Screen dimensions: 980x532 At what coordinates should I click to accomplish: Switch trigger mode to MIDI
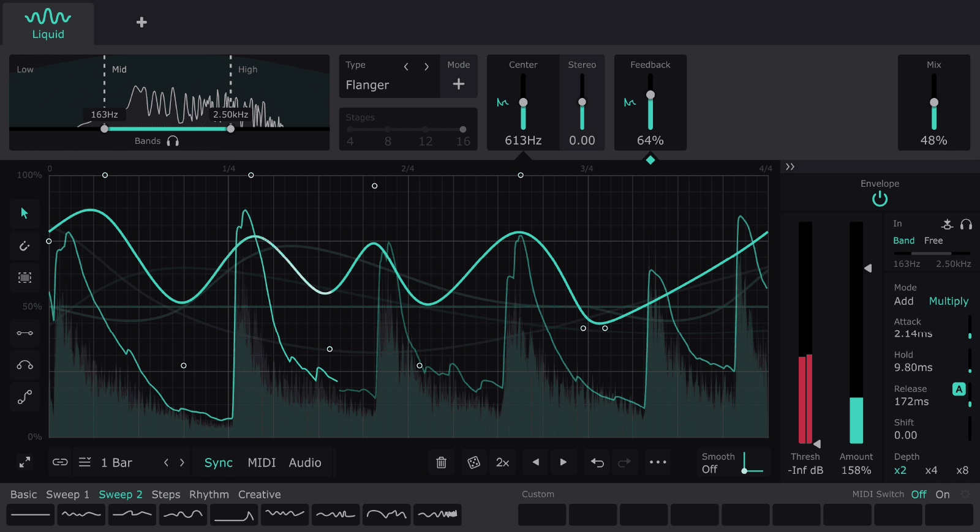(262, 463)
